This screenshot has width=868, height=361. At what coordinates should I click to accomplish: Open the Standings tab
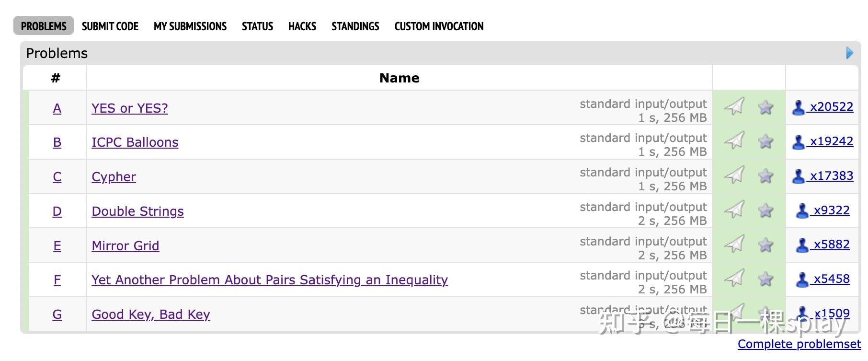355,26
